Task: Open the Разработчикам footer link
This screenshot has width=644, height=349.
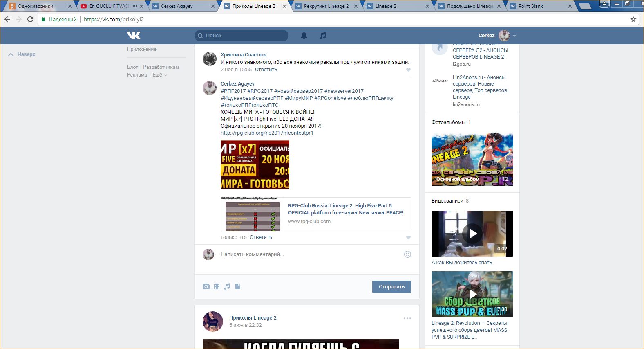Action: click(x=161, y=67)
